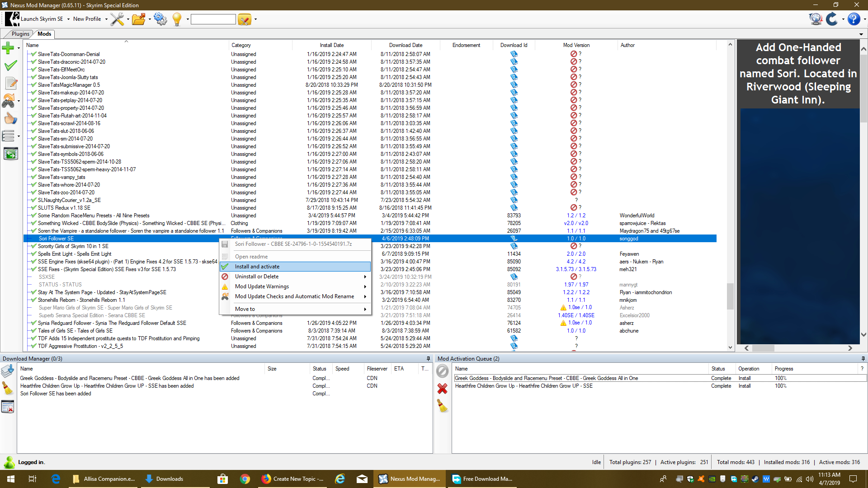This screenshot has width=868, height=488.
Task: Click the Download Manager add download icon
Action: pyautogui.click(x=8, y=371)
